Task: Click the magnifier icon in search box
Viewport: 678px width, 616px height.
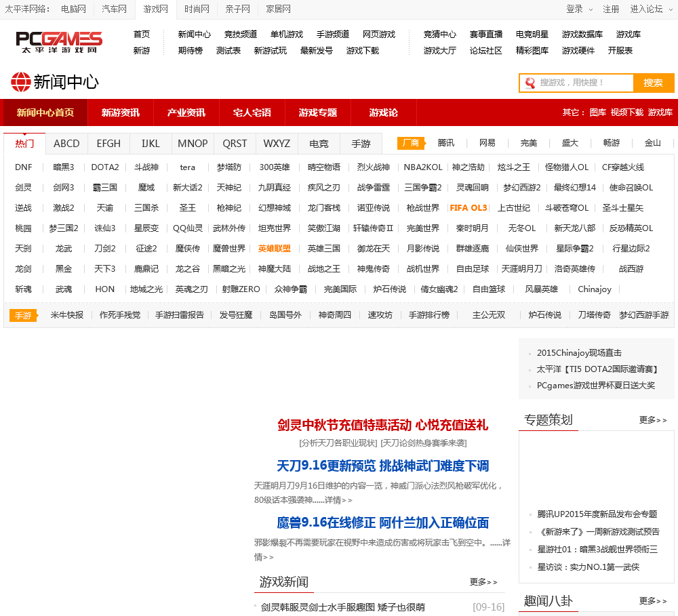Action: (x=530, y=83)
